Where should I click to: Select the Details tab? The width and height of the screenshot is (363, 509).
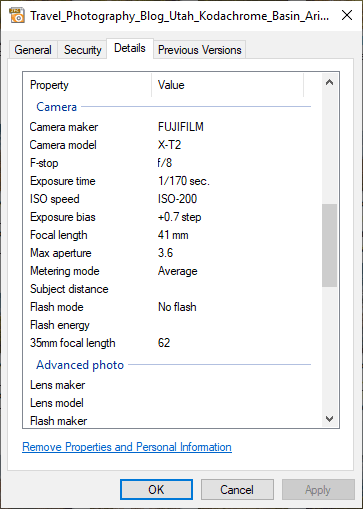coord(130,48)
